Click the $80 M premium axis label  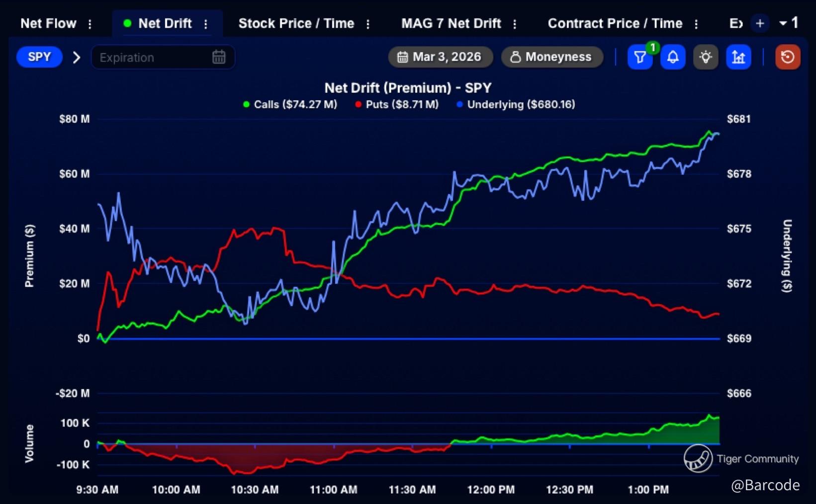pos(75,119)
